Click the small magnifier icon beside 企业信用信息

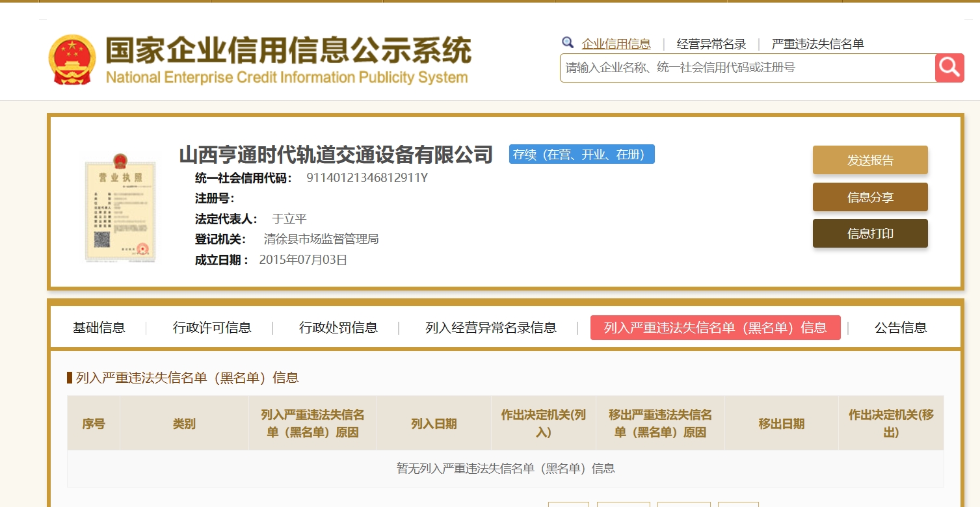(x=568, y=43)
